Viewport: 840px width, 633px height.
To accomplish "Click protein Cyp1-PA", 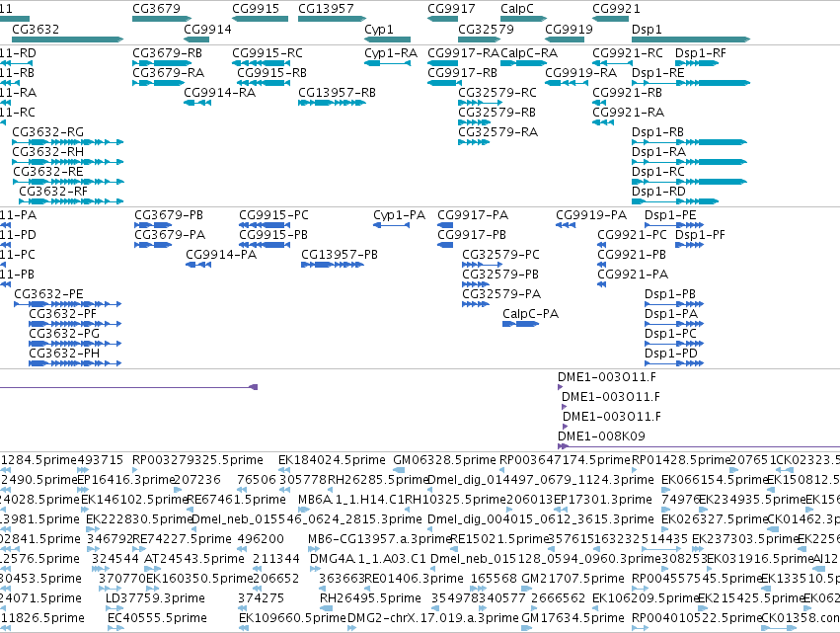I will click(392, 225).
